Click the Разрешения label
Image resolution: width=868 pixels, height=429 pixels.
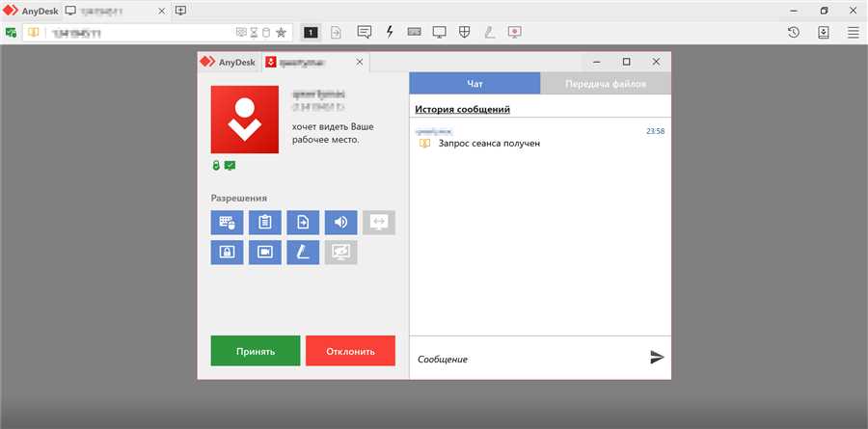(x=238, y=198)
